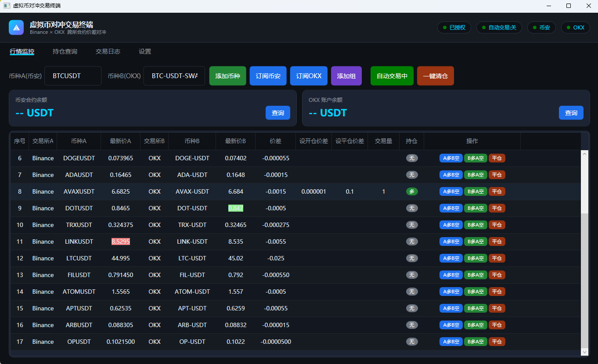Click the OKX connection status pill
Viewport: 598px width, 364px height.
576,28
